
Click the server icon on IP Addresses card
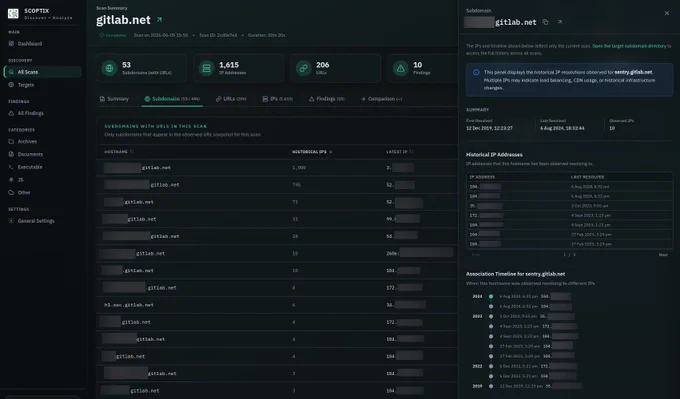[x=206, y=68]
